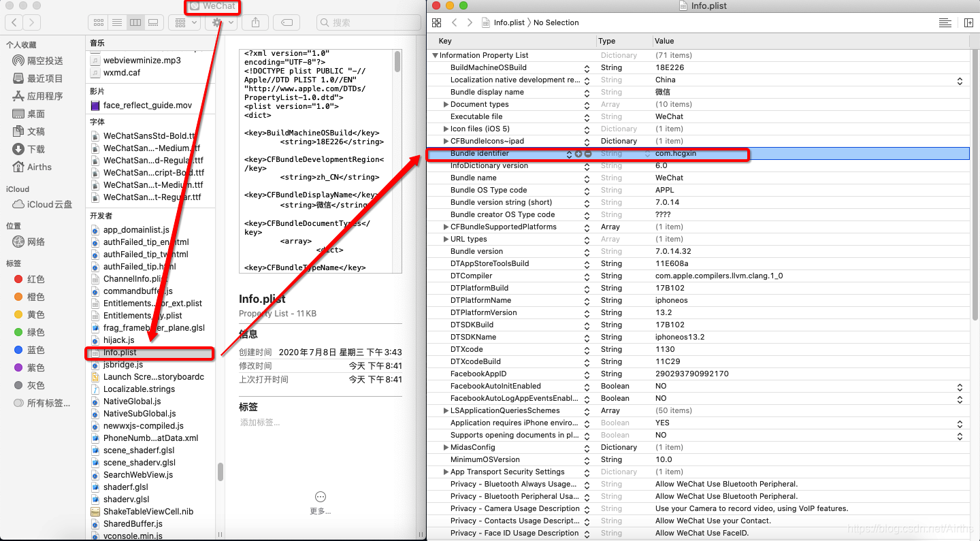Image resolution: width=980 pixels, height=541 pixels.
Task: Click No Selection in Xcode jump bar
Action: click(556, 22)
